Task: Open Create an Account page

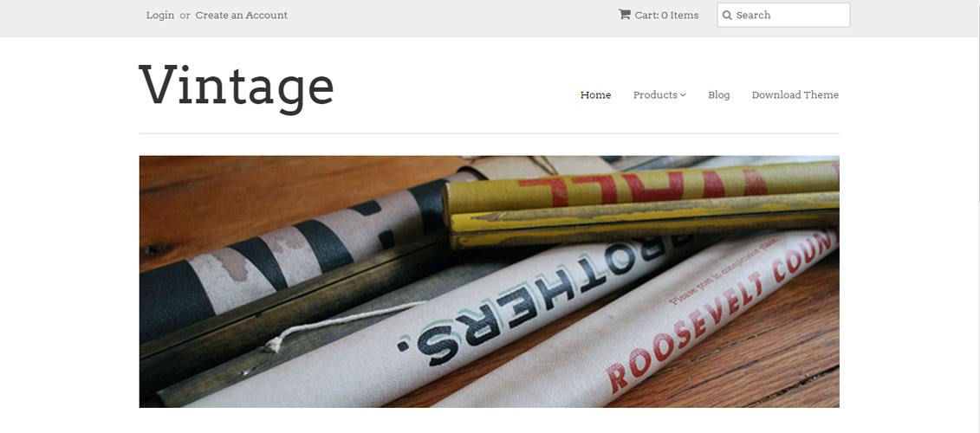Action: click(241, 15)
